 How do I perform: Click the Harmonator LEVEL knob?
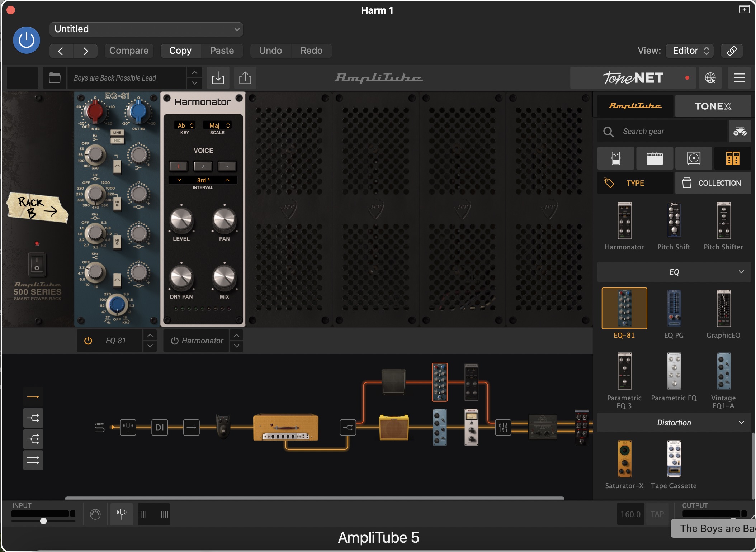tap(181, 219)
